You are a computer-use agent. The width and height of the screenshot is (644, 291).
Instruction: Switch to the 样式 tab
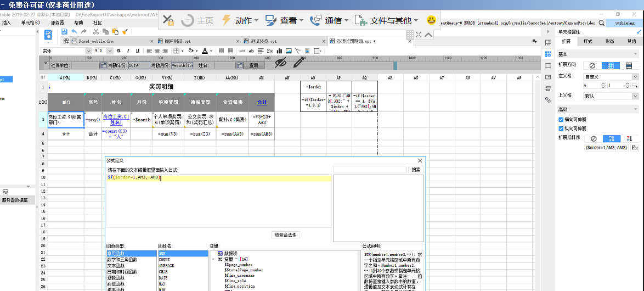click(588, 42)
